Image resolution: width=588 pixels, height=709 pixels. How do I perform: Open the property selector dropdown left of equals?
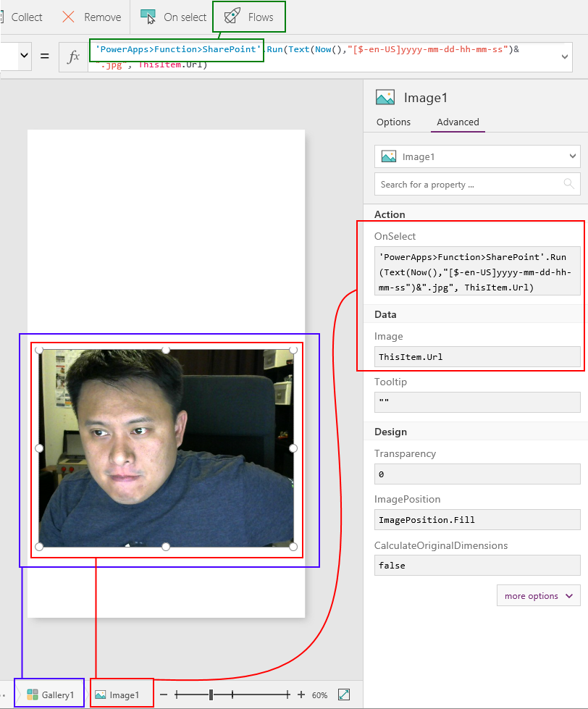(23, 56)
